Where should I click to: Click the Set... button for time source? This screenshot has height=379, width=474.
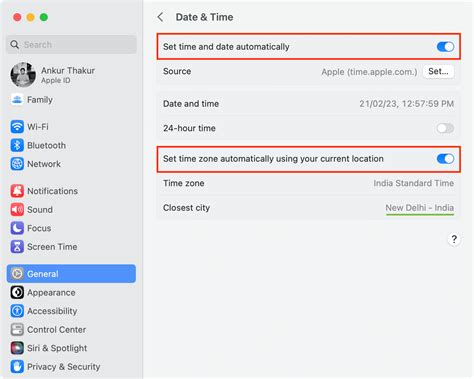pos(438,71)
